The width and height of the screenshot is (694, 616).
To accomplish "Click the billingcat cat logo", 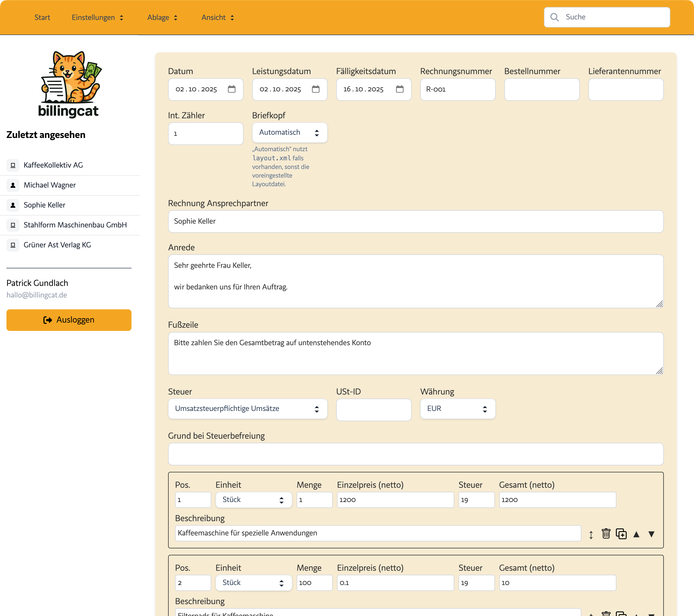I will pos(69,83).
